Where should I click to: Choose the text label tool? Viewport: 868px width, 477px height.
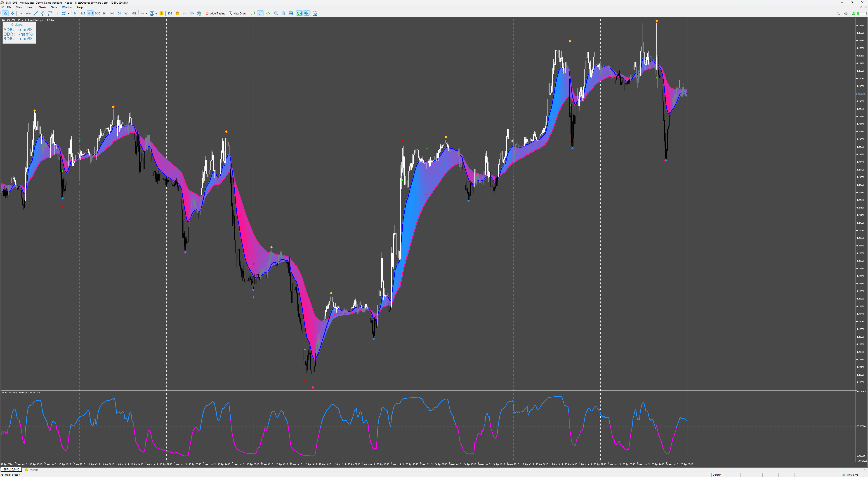pos(57,14)
